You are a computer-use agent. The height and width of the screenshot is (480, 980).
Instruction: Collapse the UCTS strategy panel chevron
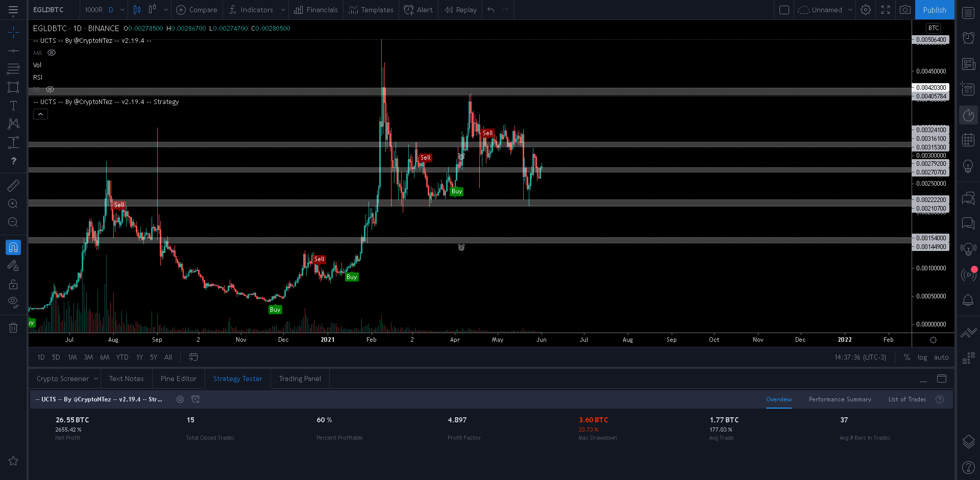pyautogui.click(x=40, y=114)
